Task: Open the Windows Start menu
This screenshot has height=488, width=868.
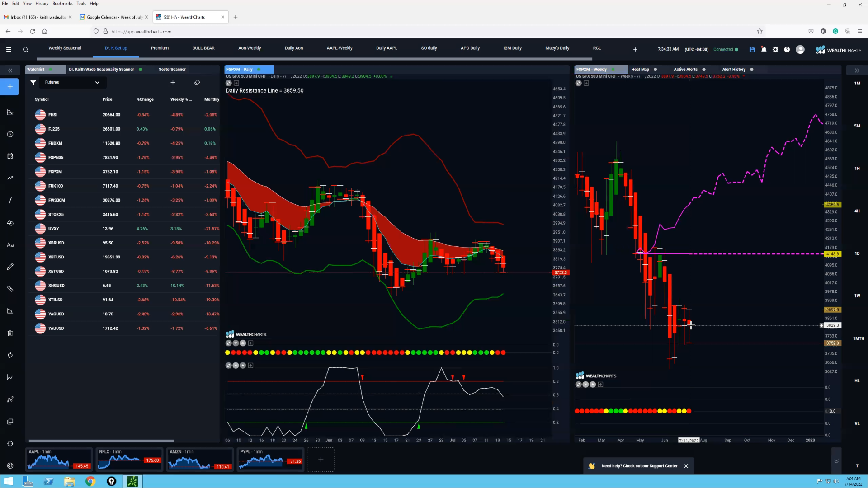Action: (x=8, y=481)
